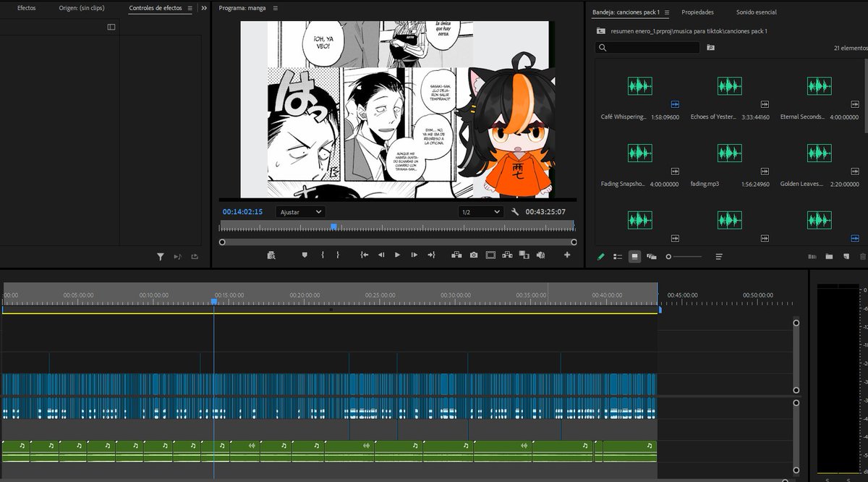Screen dimensions: 868x482
Task: Expand hidden panel tabs with double chevron
Action: [204, 8]
